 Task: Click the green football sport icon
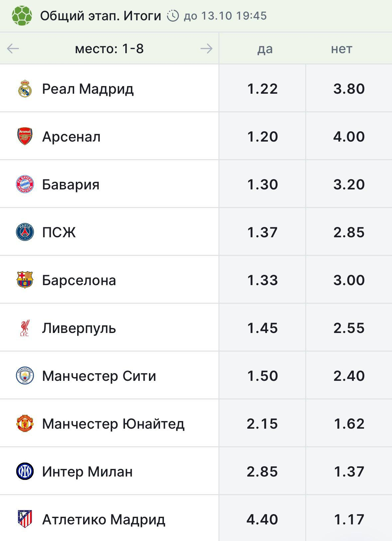coord(22,16)
